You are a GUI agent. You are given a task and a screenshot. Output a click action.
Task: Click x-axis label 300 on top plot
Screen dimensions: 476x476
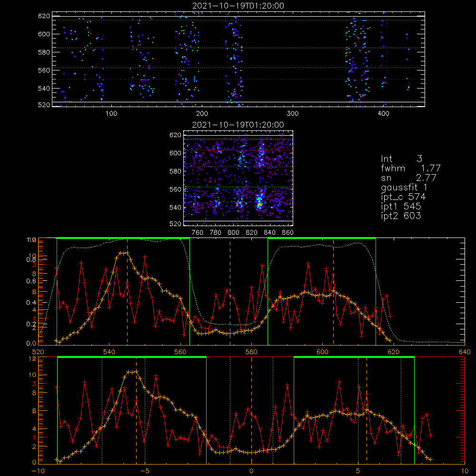coord(293,114)
